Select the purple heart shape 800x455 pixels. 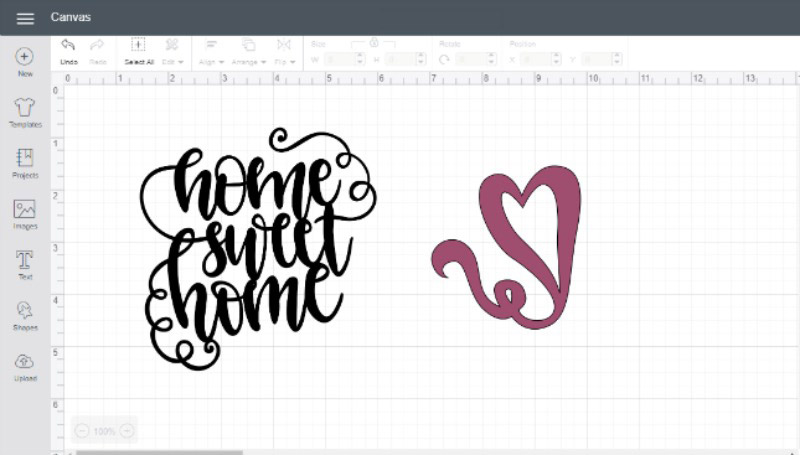tap(506, 247)
